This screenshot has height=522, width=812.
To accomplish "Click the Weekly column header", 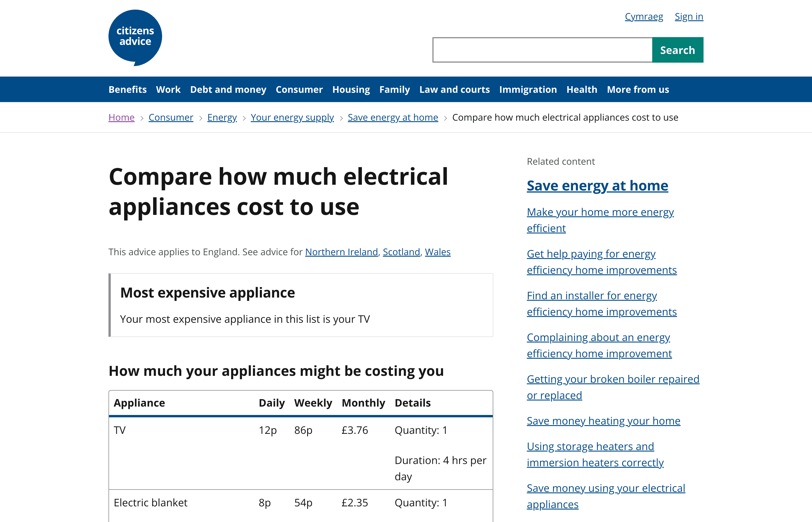I will click(x=313, y=403).
